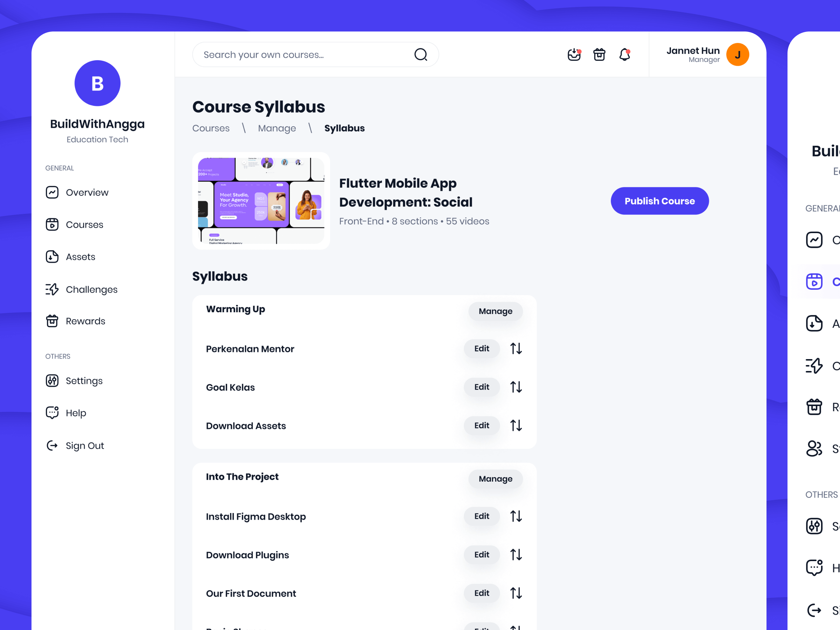The width and height of the screenshot is (840, 630).
Task: Click the highlighted Courses icon in right window
Action: pos(814,282)
